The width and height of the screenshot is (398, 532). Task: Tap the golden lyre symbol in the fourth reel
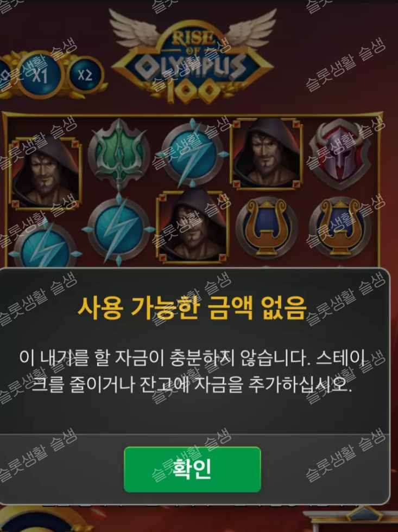pyautogui.click(x=266, y=227)
